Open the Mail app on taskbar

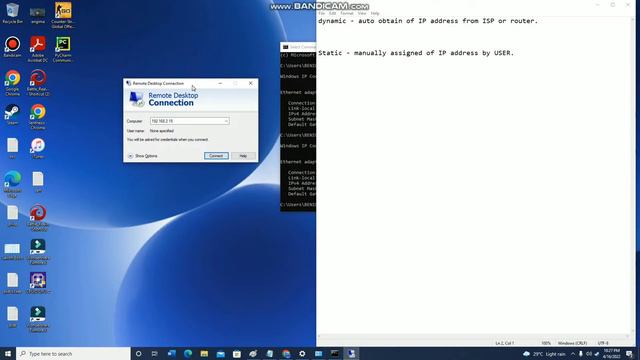[220, 353]
